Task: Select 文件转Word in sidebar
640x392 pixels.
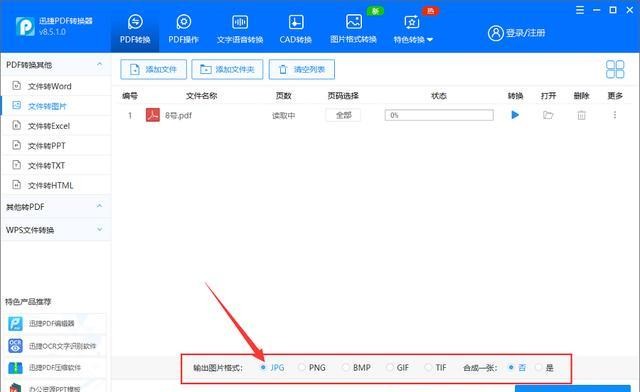Action: tap(49, 86)
